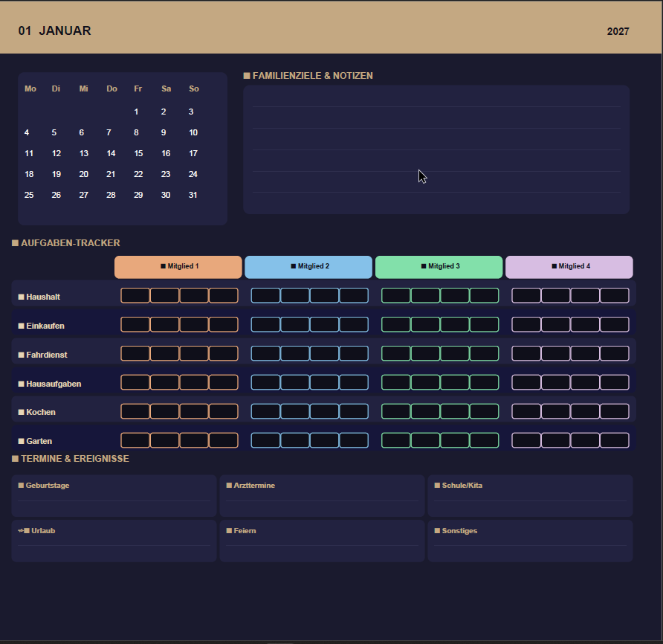Click the Fr weekday column header
This screenshot has width=663, height=644.
pyautogui.click(x=138, y=88)
